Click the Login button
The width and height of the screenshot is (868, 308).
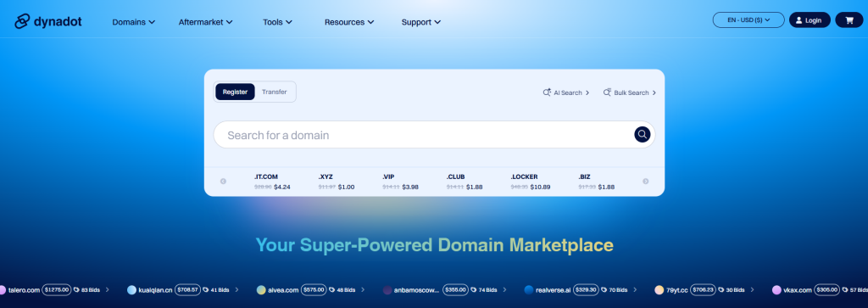(810, 20)
